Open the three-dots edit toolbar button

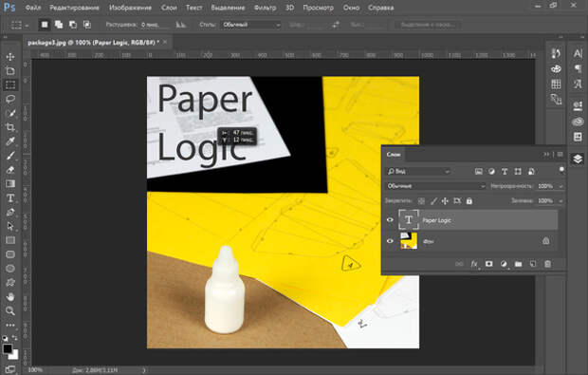coord(10,325)
